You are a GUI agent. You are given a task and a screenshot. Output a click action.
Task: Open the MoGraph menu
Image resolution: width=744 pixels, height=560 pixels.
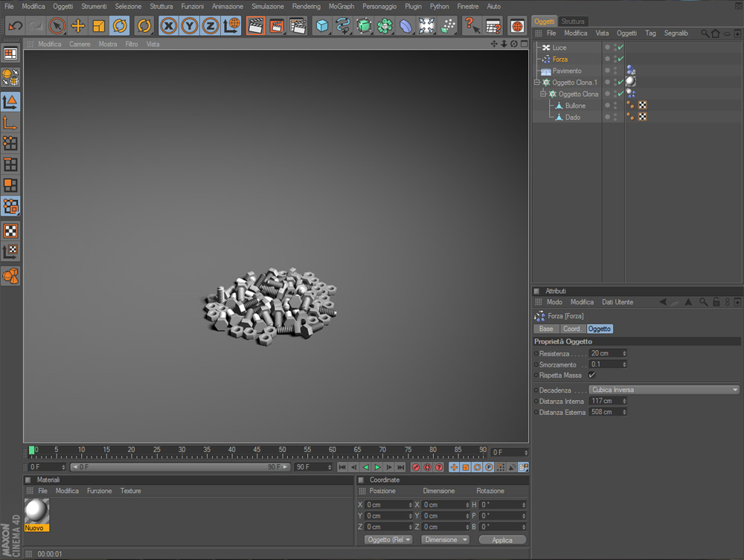click(341, 6)
